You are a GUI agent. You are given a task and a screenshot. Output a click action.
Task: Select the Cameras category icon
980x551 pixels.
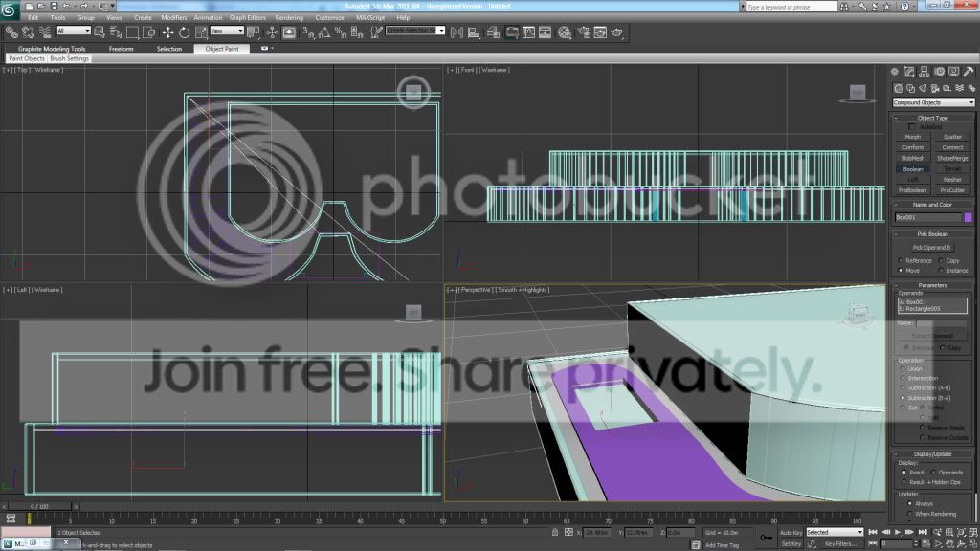tap(935, 89)
